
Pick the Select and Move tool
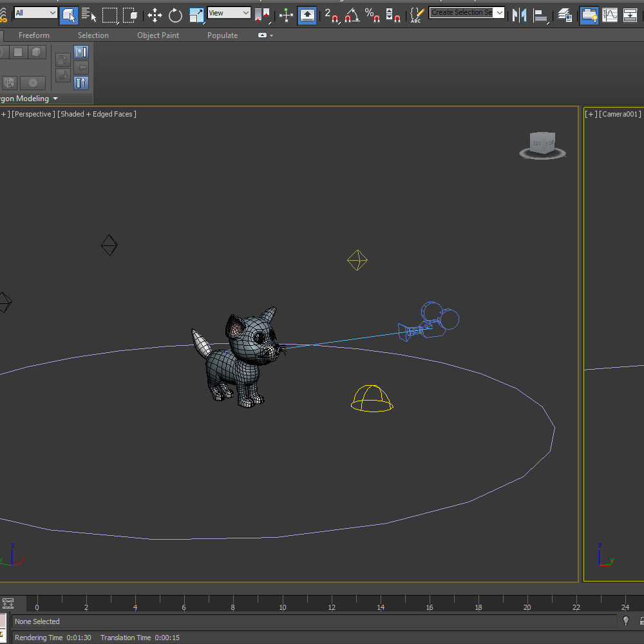(x=155, y=15)
